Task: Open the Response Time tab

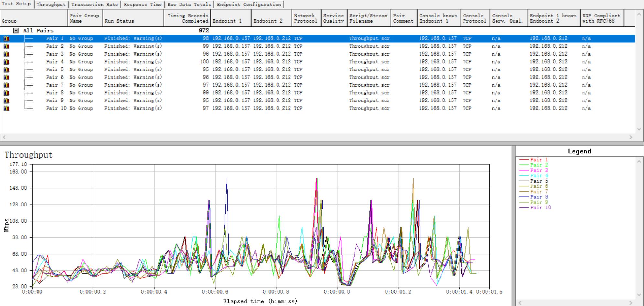Action: [x=142, y=5]
